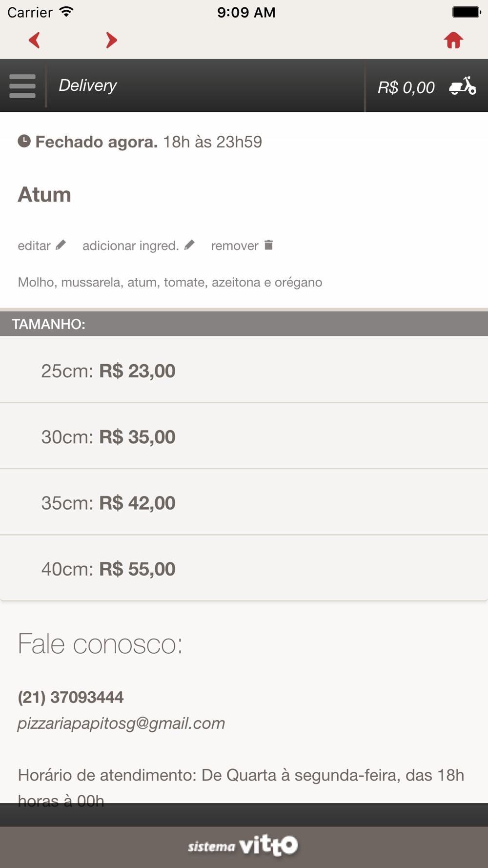This screenshot has height=868, width=488.
Task: Click the pencil icon beside adicionar ingred.
Action: 189,245
